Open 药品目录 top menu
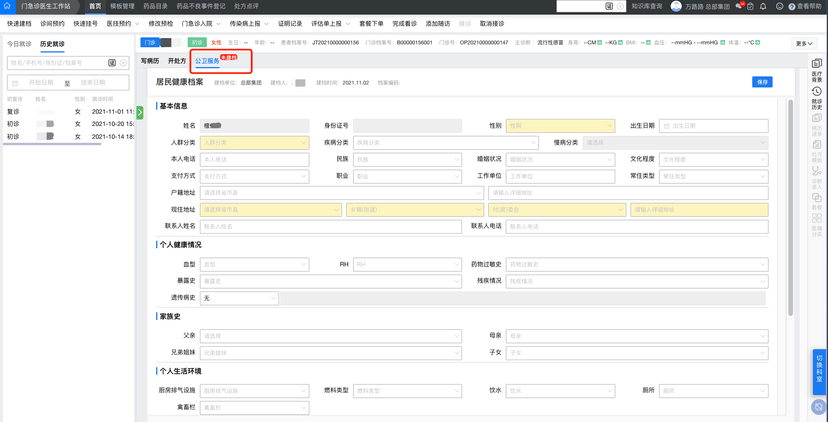 [x=154, y=6]
